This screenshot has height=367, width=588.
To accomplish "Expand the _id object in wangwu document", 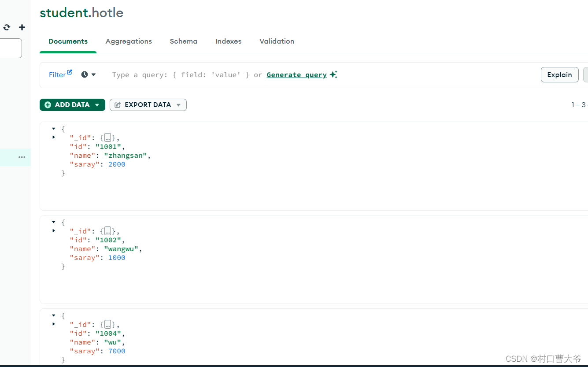I will [54, 231].
